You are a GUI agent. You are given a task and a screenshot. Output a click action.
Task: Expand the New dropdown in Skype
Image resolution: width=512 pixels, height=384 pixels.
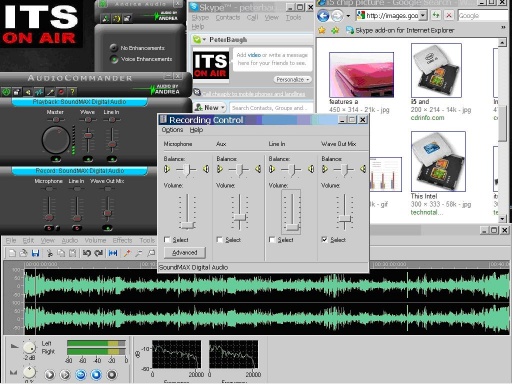(x=210, y=108)
